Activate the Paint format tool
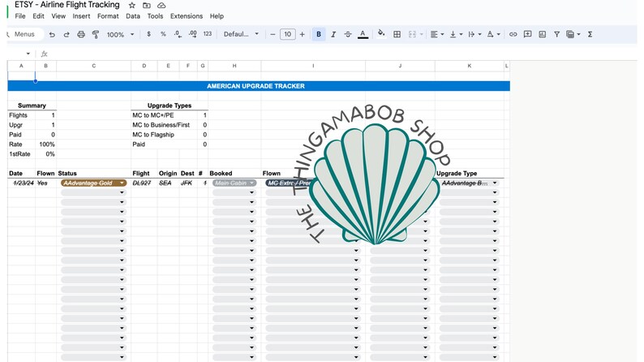Viewport: 644px width, 362px height. 96,35
